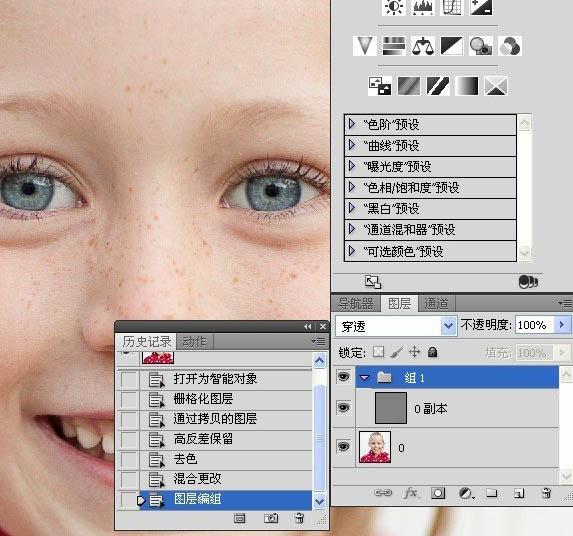Collapse the 组 1 group triangle

[x=364, y=377]
